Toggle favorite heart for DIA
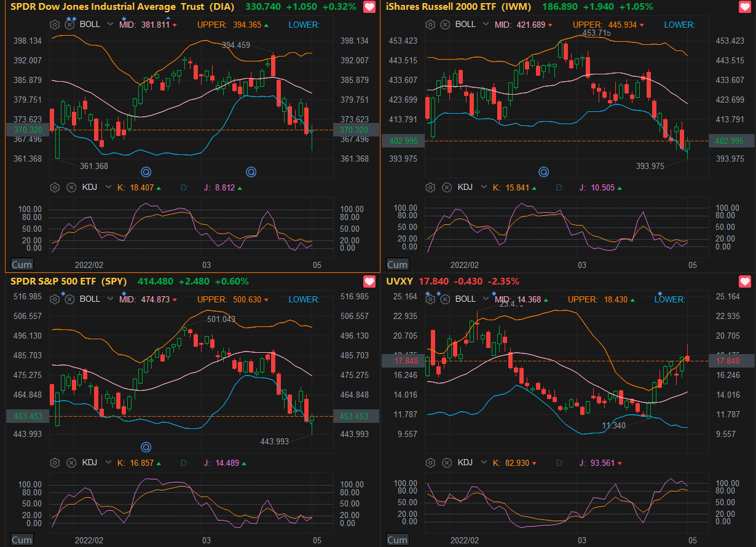Image resolution: width=756 pixels, height=547 pixels. [x=369, y=7]
